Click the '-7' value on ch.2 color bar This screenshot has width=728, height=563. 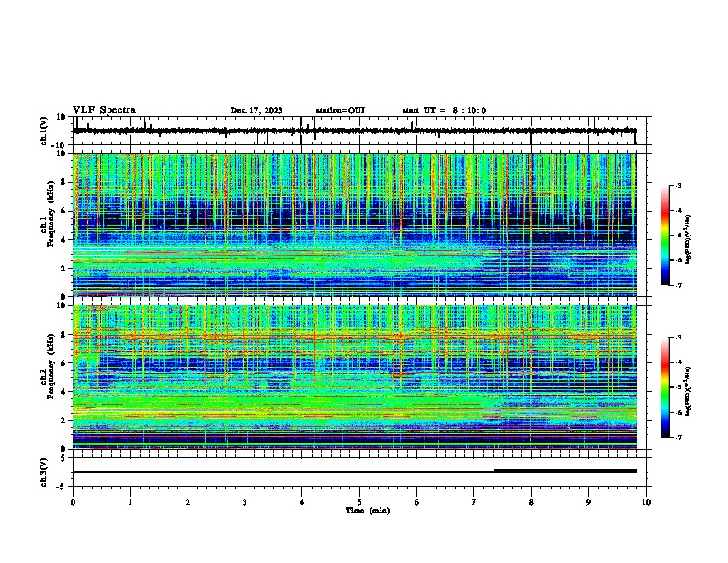[x=677, y=437]
